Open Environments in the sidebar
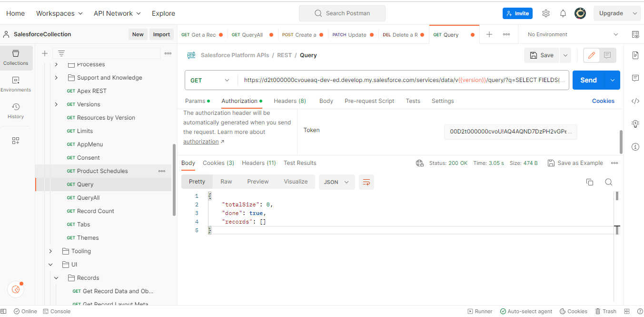644x317 pixels. coord(16,84)
